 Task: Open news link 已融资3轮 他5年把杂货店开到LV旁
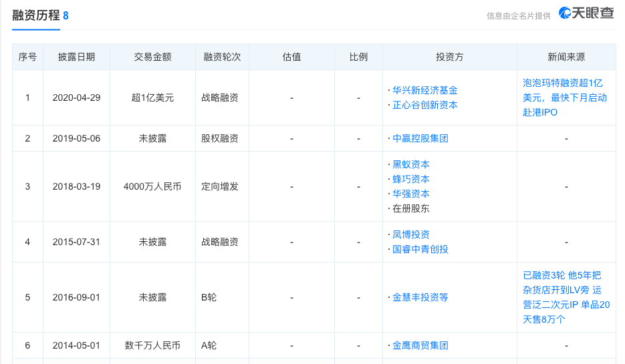click(x=566, y=297)
